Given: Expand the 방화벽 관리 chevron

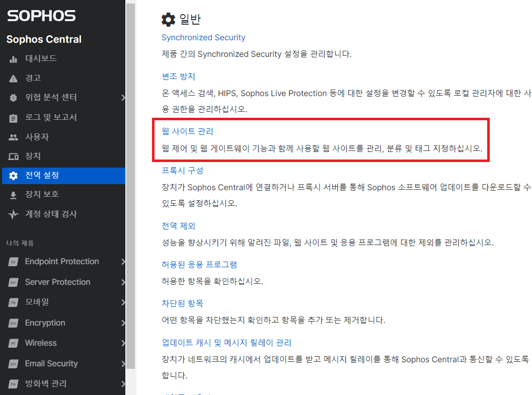Looking at the screenshot, I should click(123, 384).
